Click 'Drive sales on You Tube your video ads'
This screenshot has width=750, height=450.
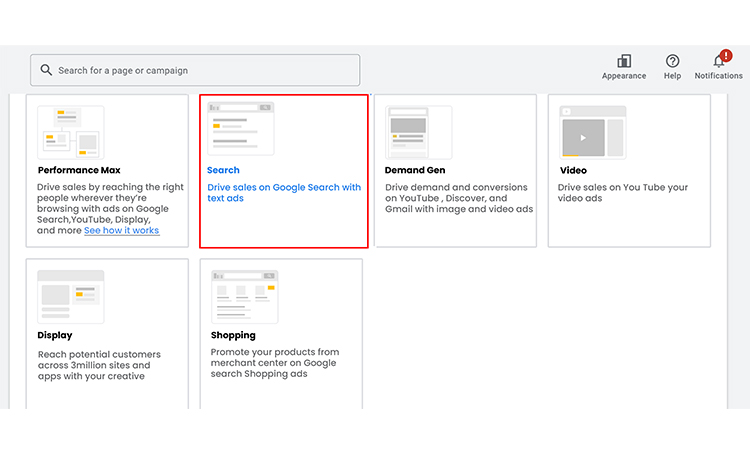click(623, 193)
